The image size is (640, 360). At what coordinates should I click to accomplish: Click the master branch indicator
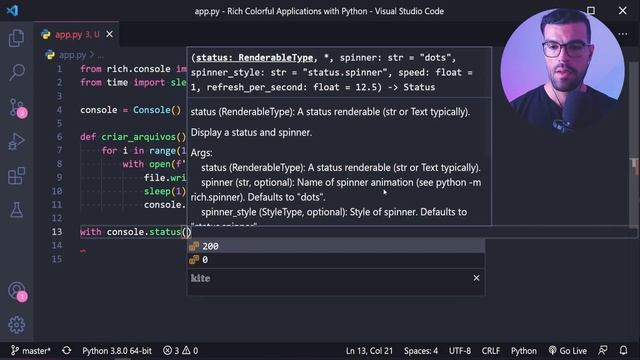31,351
